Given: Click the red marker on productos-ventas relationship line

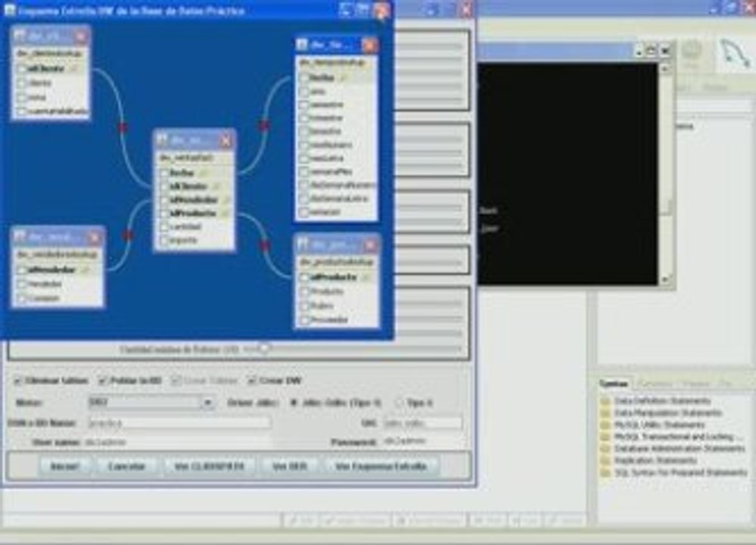Looking at the screenshot, I should tap(264, 245).
